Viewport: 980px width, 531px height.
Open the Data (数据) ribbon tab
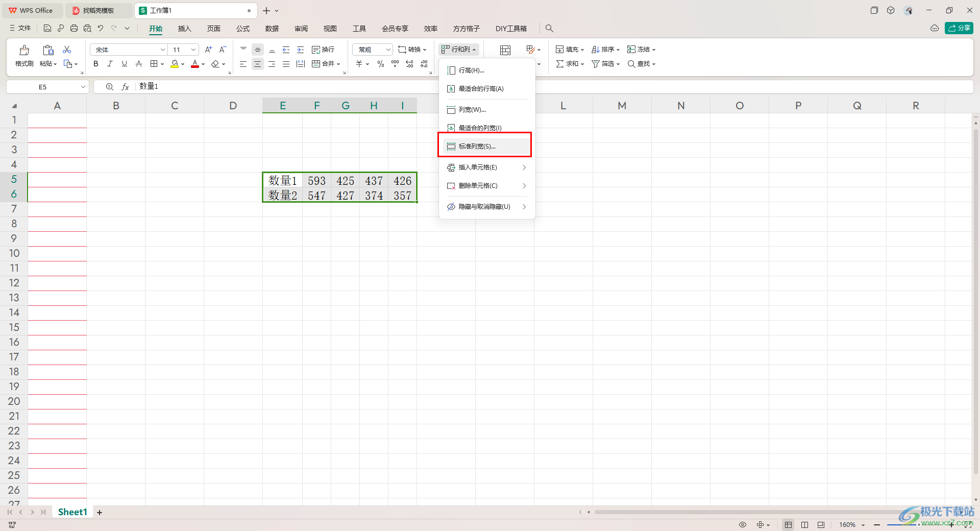click(272, 29)
